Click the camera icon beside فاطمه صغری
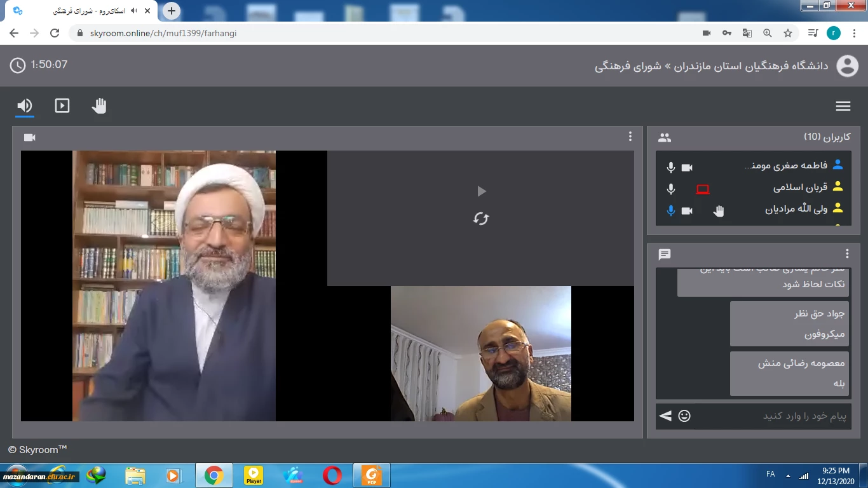 [x=687, y=167]
